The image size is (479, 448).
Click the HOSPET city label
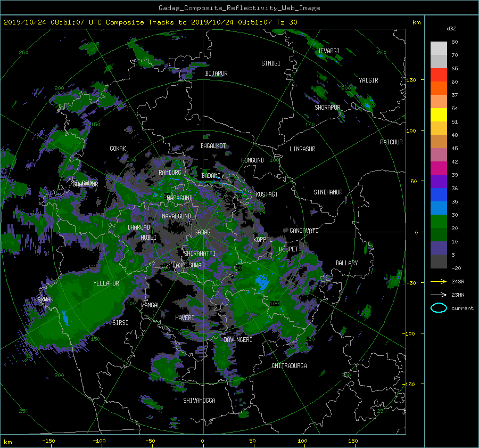pyautogui.click(x=288, y=249)
